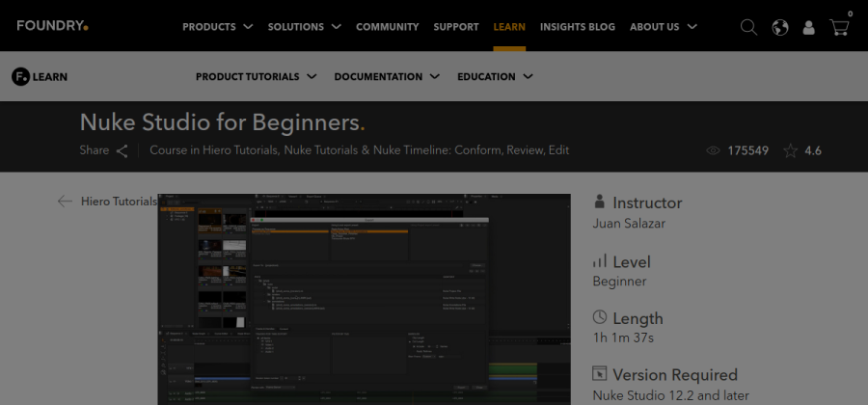The image size is (868, 405).
Task: Expand the Education dropdown
Action: pos(495,77)
